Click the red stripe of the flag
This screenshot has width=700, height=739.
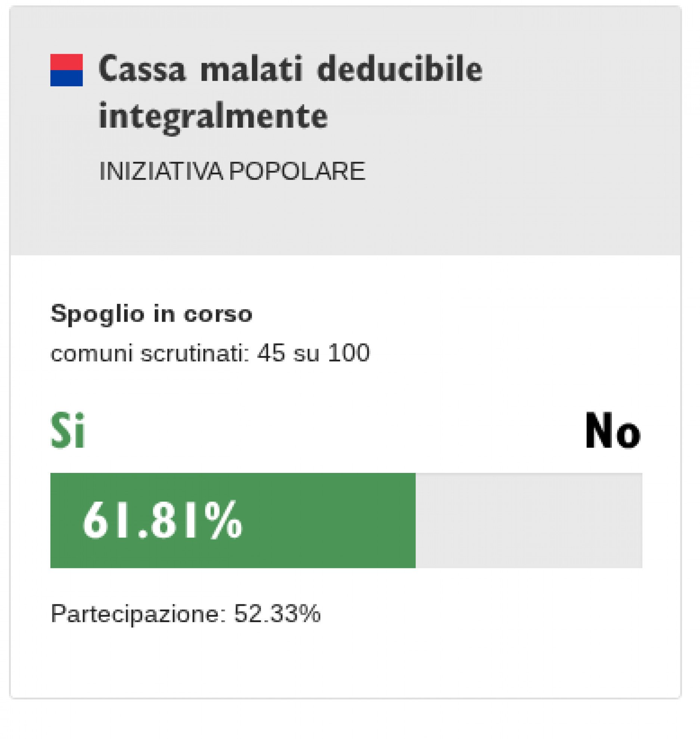point(66,62)
